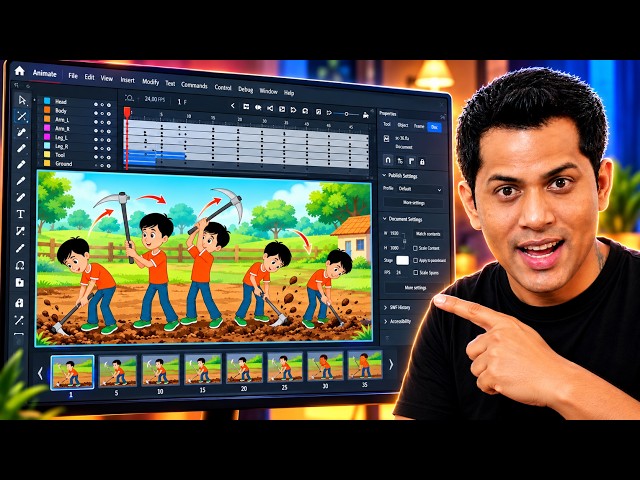Viewport: 640px width, 480px height.
Task: Click the icon right of the timeline slider
Action: 366,116
